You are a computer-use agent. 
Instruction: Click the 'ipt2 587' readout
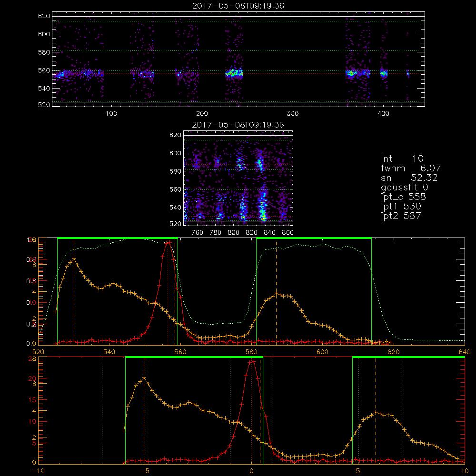[401, 216]
